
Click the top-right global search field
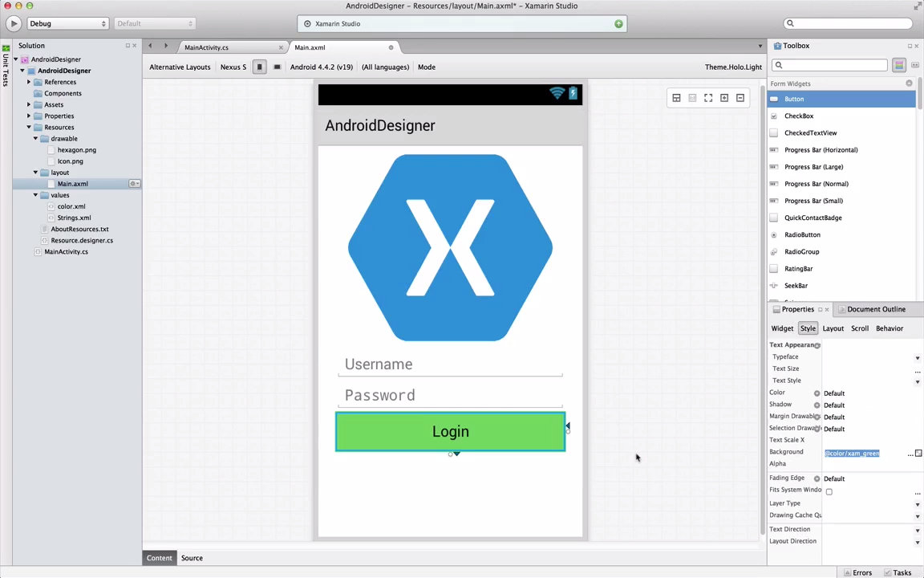coord(848,23)
